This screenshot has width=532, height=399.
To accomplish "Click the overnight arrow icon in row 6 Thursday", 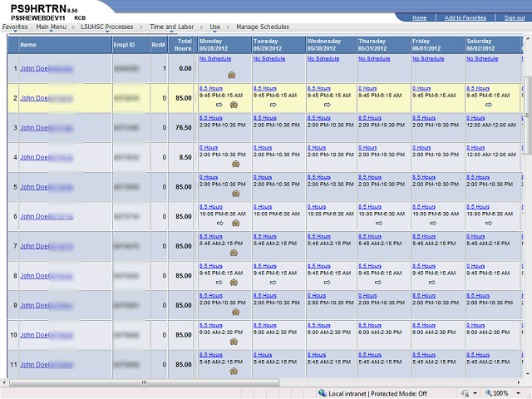I will [379, 224].
